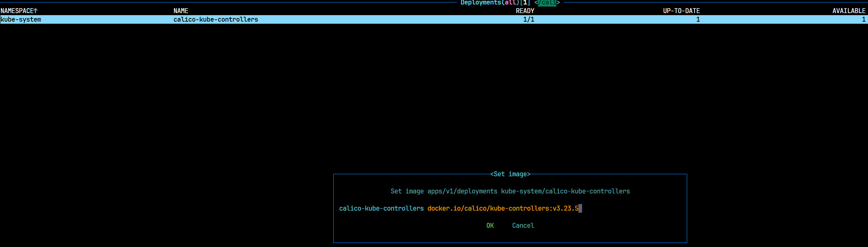Click the READY column header

coord(525,11)
